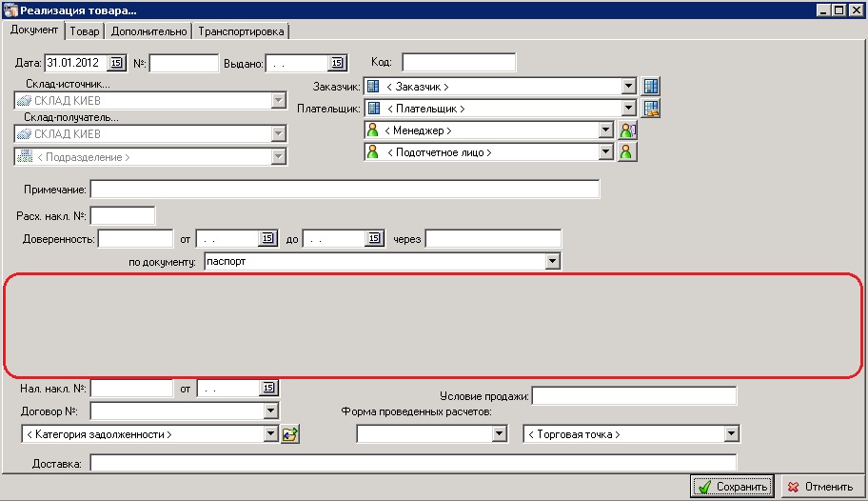Expand the Договор № dropdown
Viewport: 868px width, 501px height.
(271, 411)
